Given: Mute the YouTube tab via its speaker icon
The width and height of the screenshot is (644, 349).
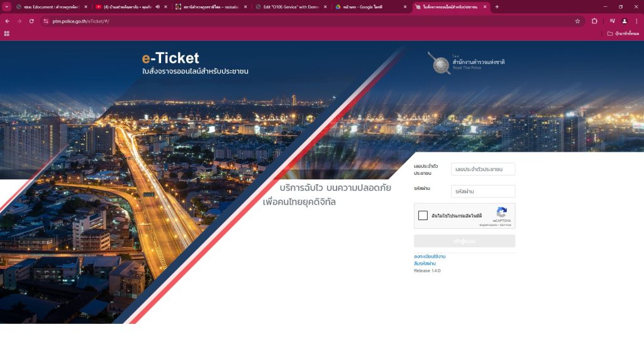Looking at the screenshot, I should (158, 7).
